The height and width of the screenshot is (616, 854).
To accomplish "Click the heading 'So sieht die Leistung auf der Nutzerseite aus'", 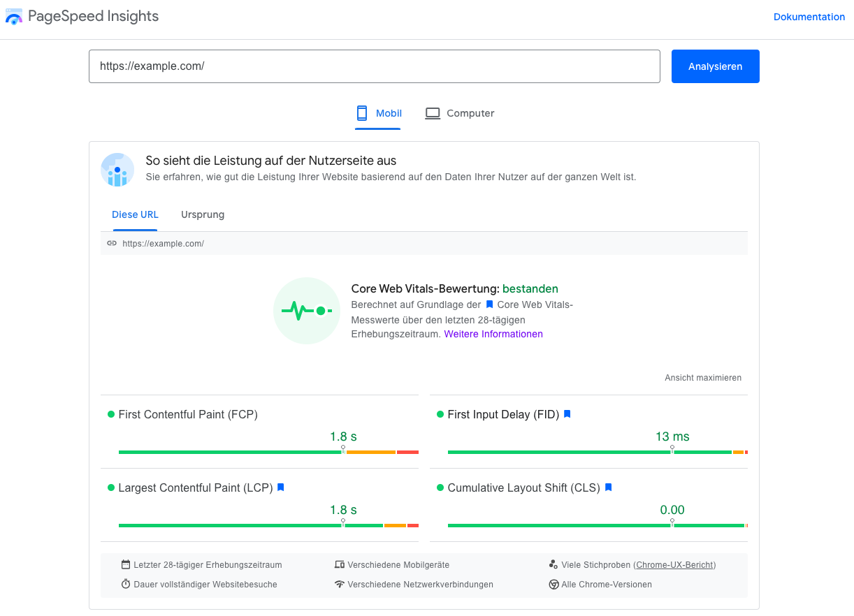I will click(x=271, y=161).
